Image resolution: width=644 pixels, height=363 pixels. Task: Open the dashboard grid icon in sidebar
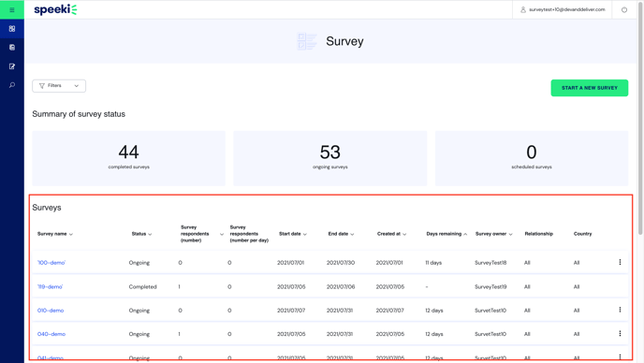[12, 29]
